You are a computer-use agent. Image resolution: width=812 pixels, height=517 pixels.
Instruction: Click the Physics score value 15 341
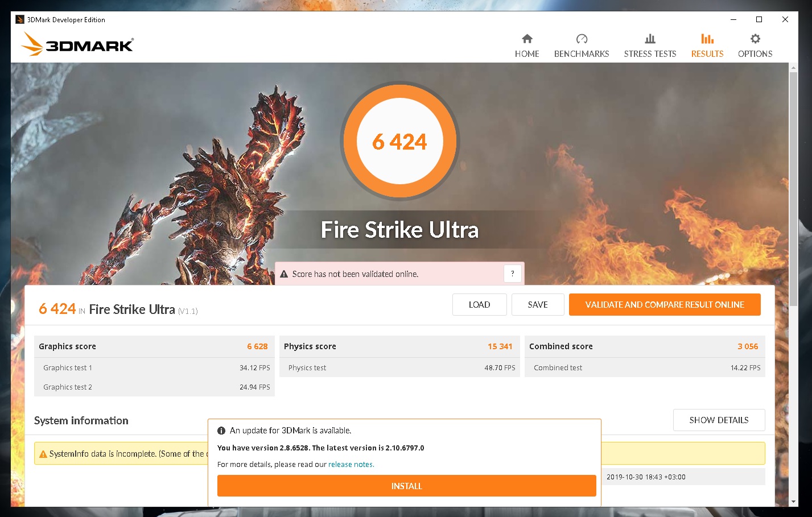click(500, 346)
